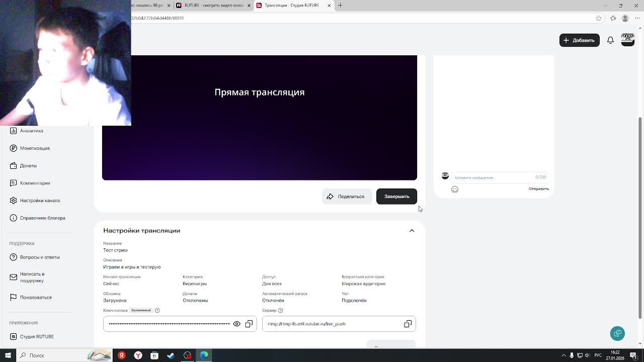Click the envelope icon for support
Screen dimensions: 644x362
click(x=13, y=277)
